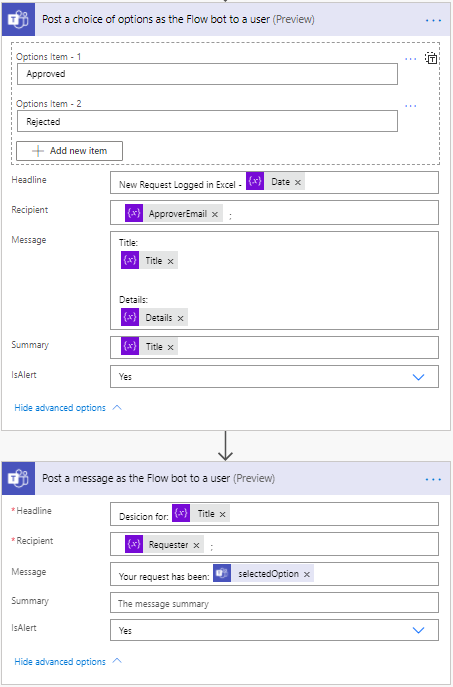Remove the ApproverEmail token from Recipient
The width and height of the screenshot is (453, 687).
coord(215,214)
